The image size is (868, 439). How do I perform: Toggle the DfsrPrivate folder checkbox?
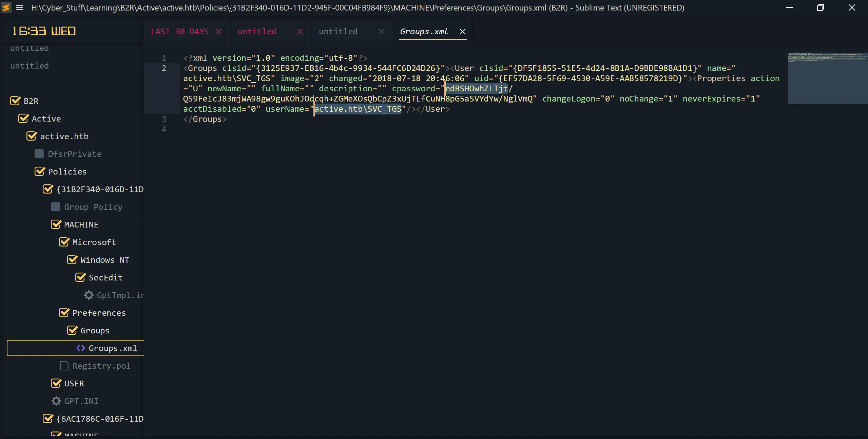39,154
